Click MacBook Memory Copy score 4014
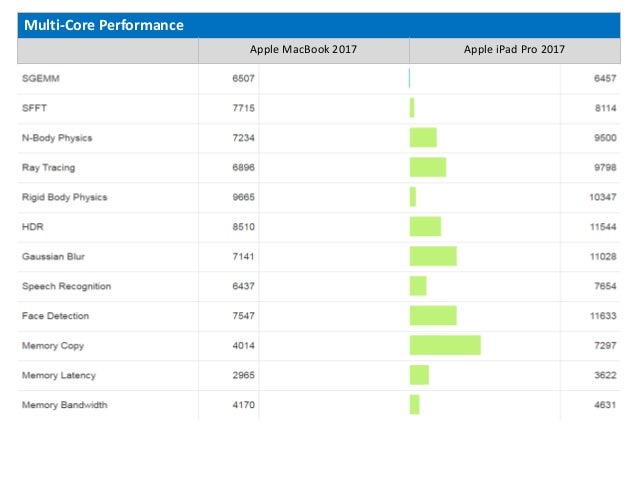Viewport: 638px width, 479px height. click(x=242, y=345)
